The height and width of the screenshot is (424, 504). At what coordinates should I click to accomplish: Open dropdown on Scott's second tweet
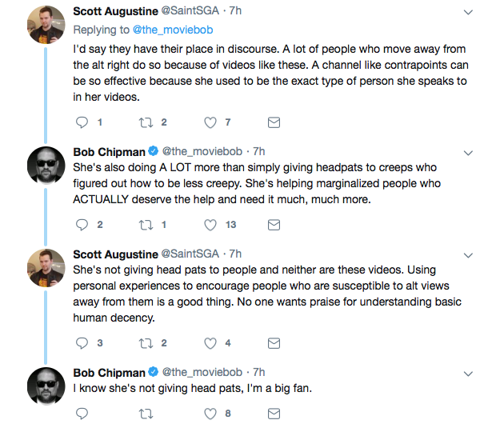click(x=468, y=255)
